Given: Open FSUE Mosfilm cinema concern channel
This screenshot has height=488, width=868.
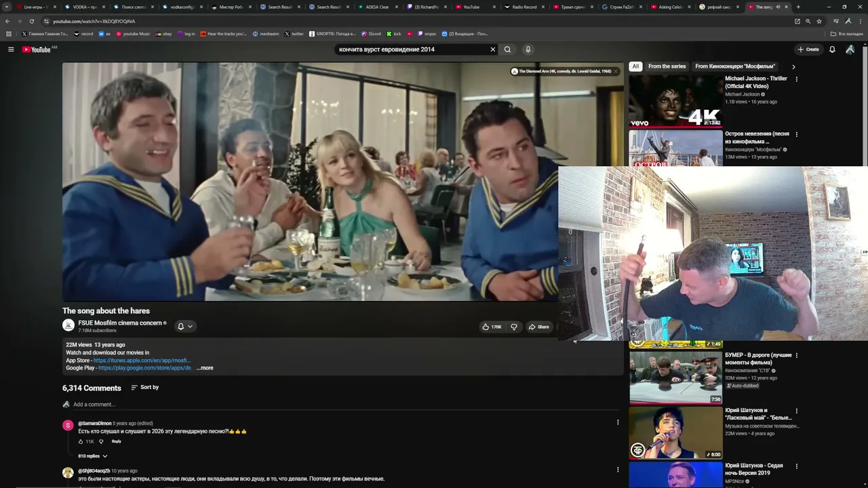Looking at the screenshot, I should click(x=120, y=323).
